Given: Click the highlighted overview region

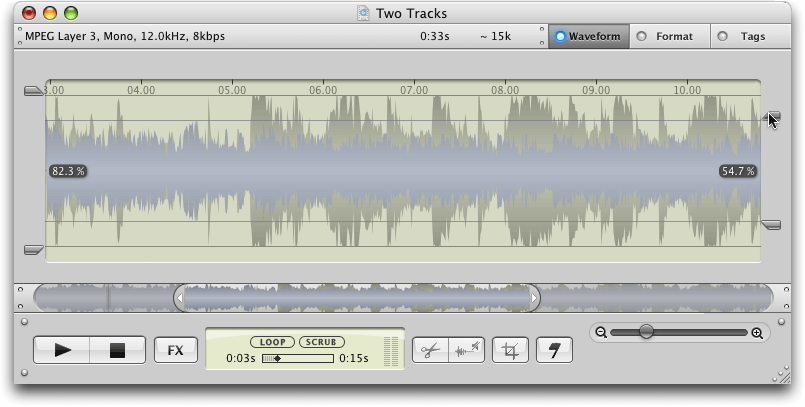Looking at the screenshot, I should 357,298.
